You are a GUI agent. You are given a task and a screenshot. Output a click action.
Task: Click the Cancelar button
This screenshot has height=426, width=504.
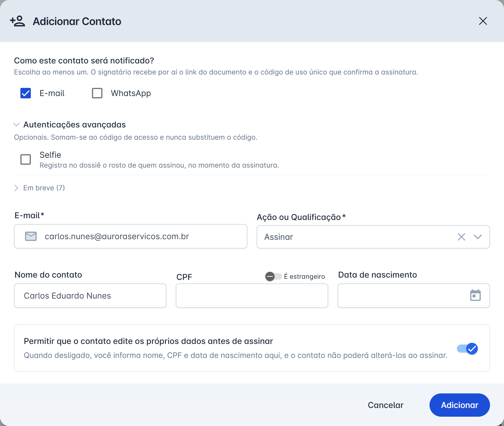pos(386,405)
